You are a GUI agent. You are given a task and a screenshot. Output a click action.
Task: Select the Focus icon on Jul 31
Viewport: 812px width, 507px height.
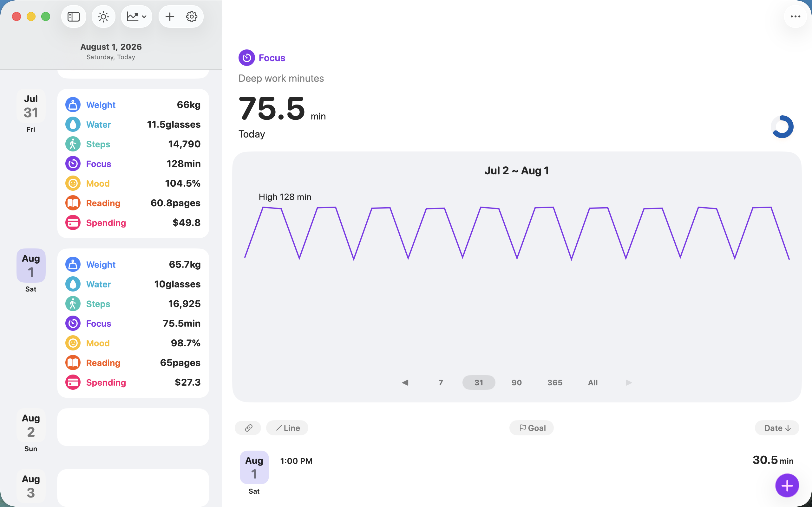click(73, 164)
